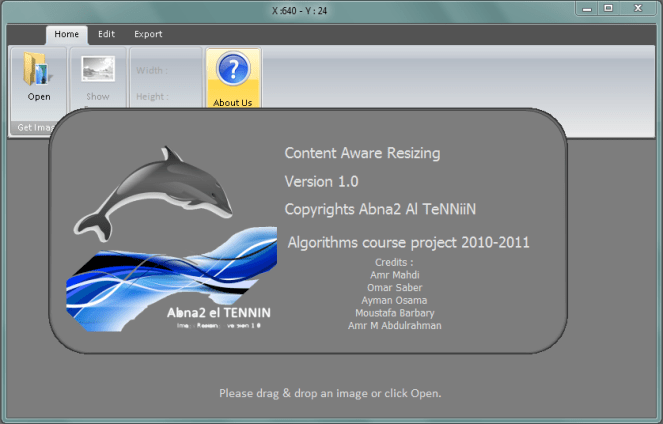Click the 'Version 1.0' text
Image resolution: width=663 pixels, height=424 pixels.
coord(321,182)
